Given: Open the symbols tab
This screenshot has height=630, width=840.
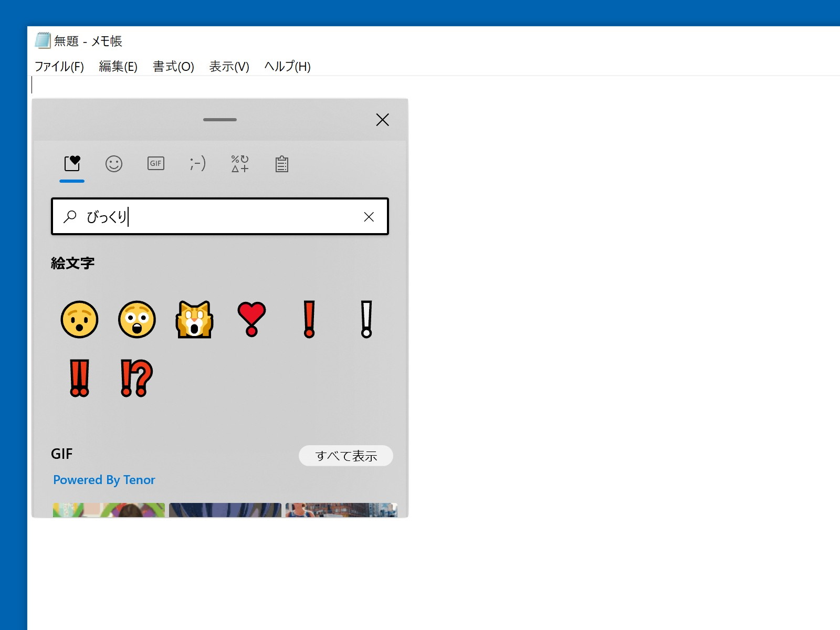Looking at the screenshot, I should click(x=239, y=164).
